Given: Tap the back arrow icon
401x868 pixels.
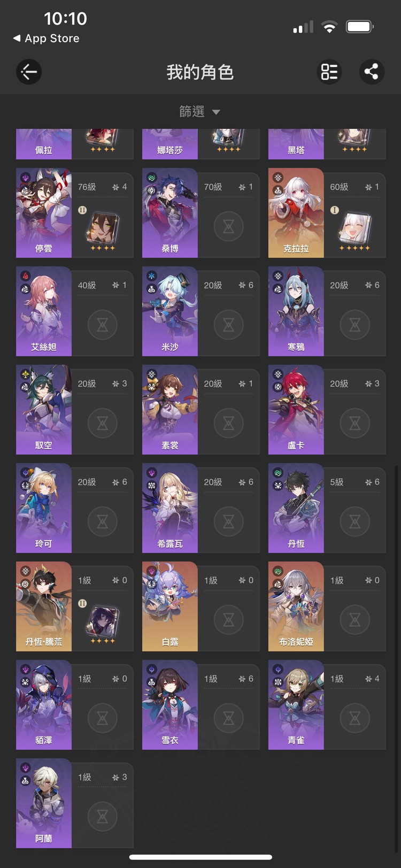Looking at the screenshot, I should tap(29, 72).
